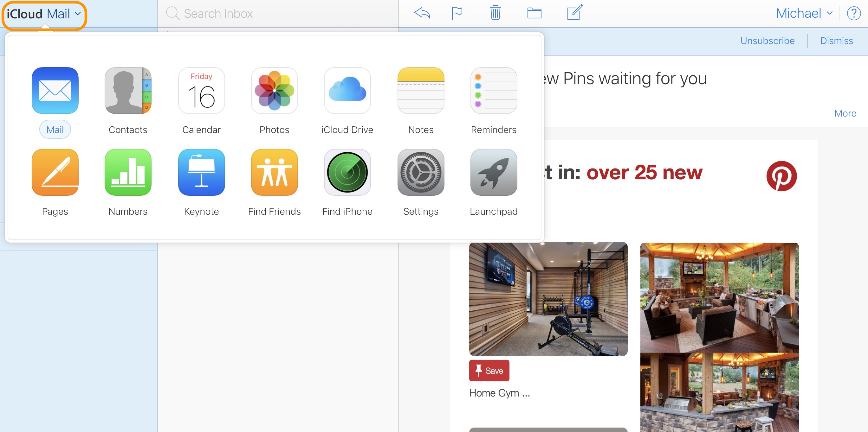Viewport: 868px width, 432px height.
Task: Click the Save pin button
Action: point(489,370)
